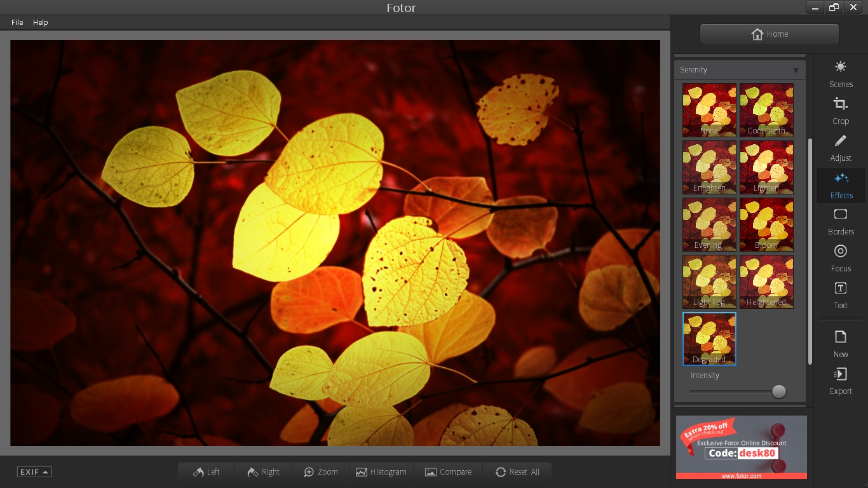Minimize the Fotor window
The width and height of the screenshot is (868, 488).
pyautogui.click(x=815, y=7)
